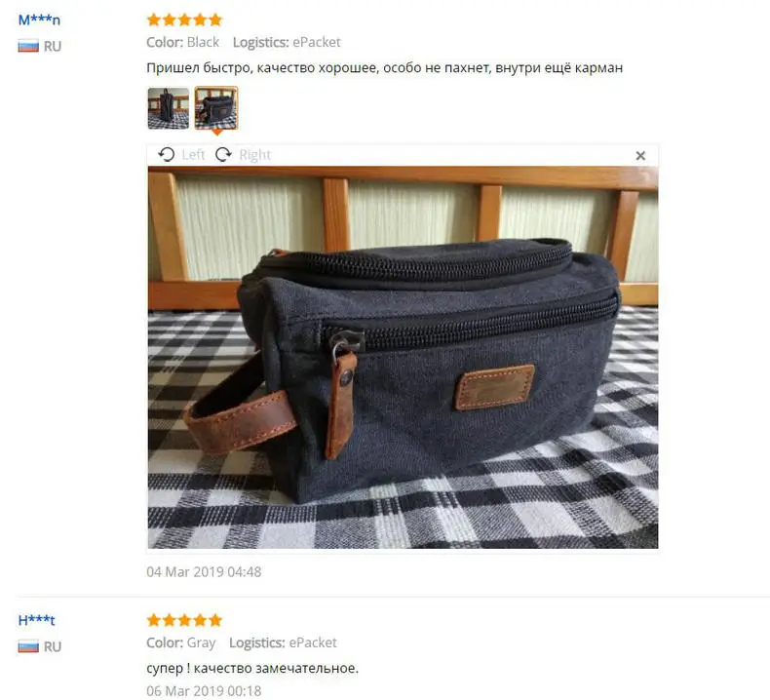The image size is (770, 700).
Task: Click the Right rotate label
Action: pos(254,155)
